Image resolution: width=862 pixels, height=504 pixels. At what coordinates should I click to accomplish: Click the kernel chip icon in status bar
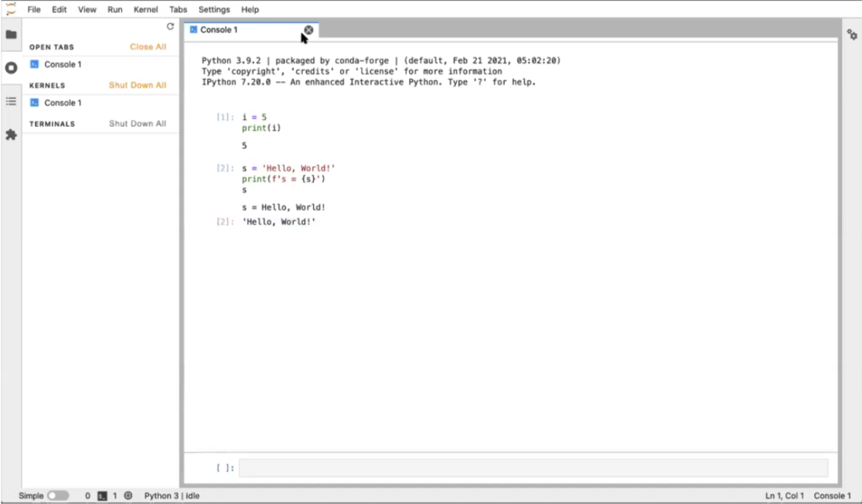point(128,495)
